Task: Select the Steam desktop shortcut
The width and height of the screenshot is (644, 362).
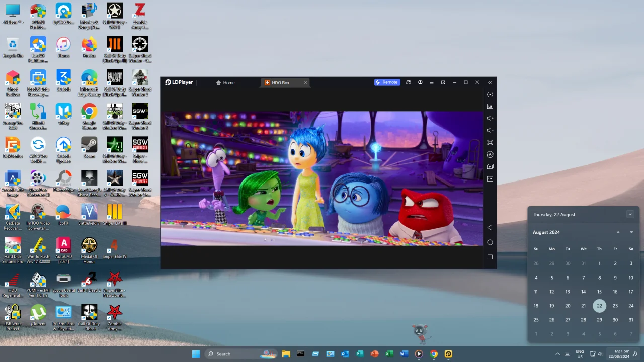Action: 89,148
